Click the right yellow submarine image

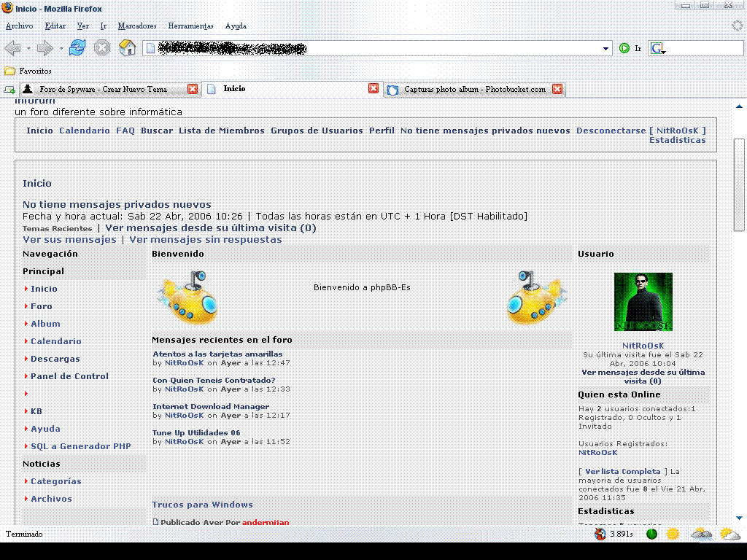(536, 298)
